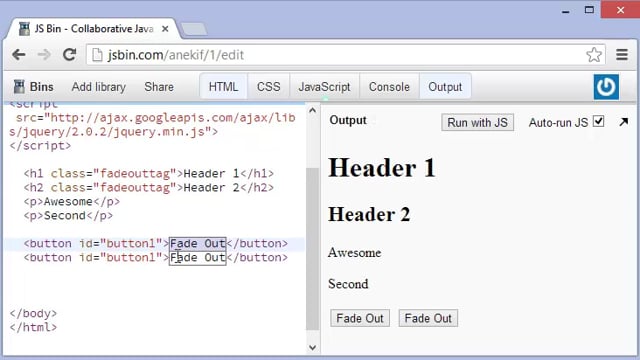Click the closing </html> tag line
This screenshot has width=640, height=360.
(x=33, y=327)
